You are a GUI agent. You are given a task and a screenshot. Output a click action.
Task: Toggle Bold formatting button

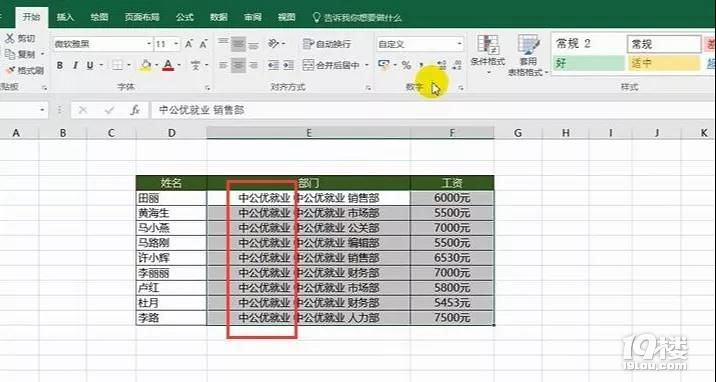(x=60, y=65)
